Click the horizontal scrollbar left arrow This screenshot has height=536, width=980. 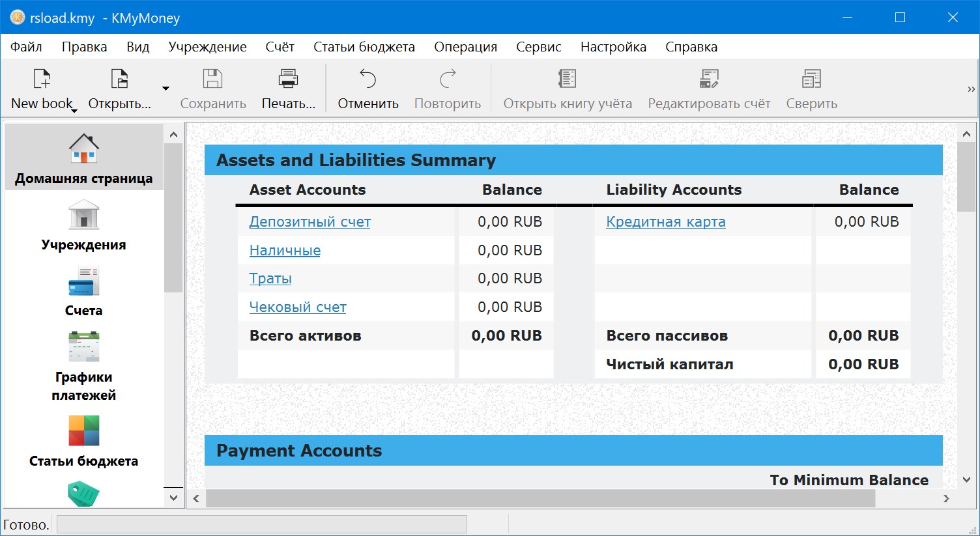coord(196,499)
